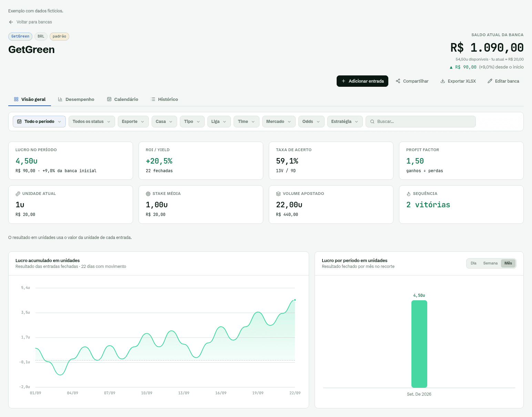This screenshot has height=417, width=532.
Task: Click Compartilhar button
Action: tap(412, 81)
